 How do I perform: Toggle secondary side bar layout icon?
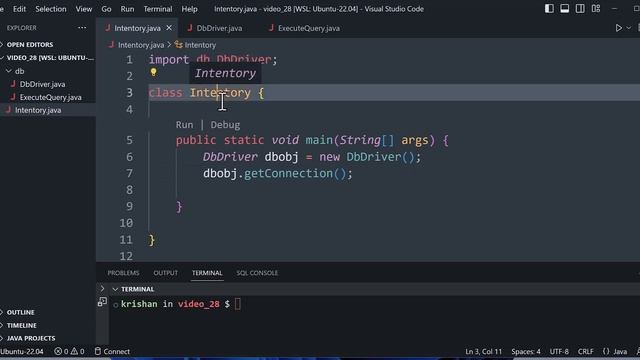(x=580, y=9)
